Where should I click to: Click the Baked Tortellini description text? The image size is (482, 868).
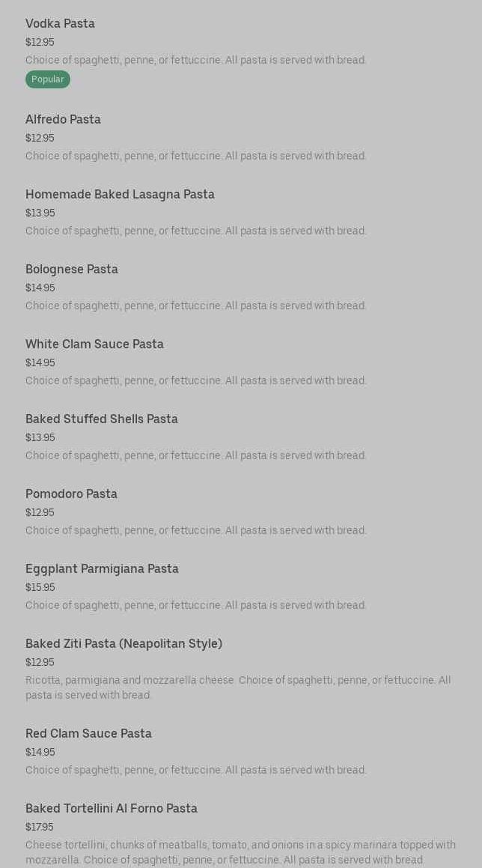pyautogui.click(x=240, y=852)
